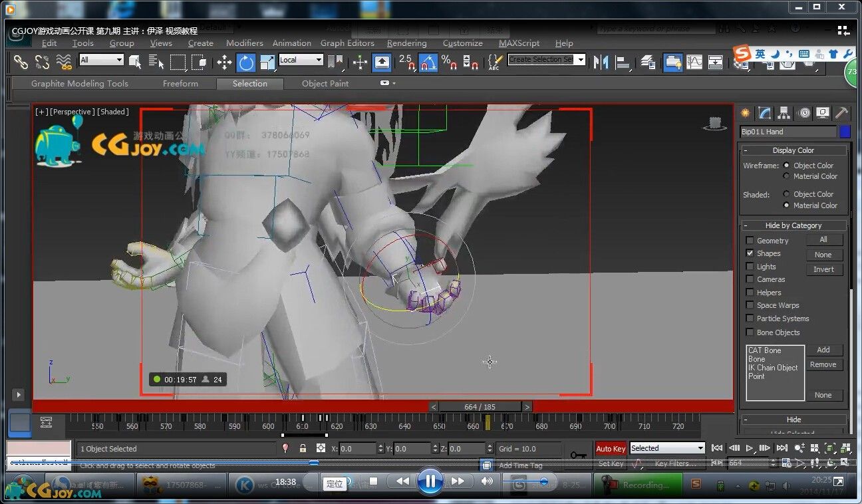Activate the Select and Move tool

pyautogui.click(x=224, y=63)
